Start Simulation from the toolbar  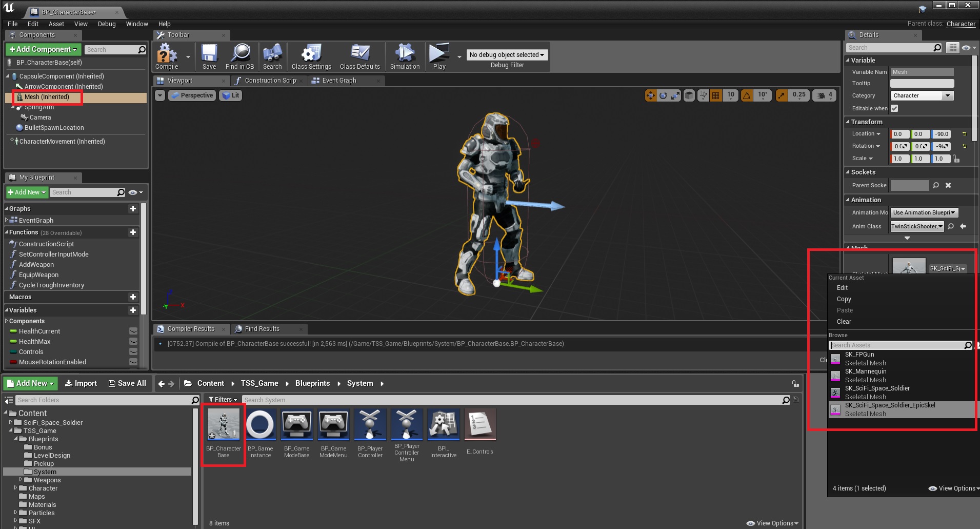point(405,55)
